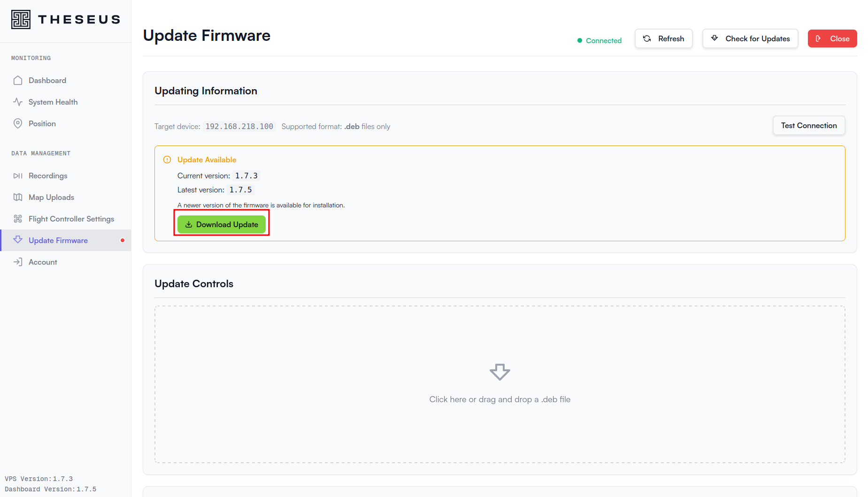868x497 pixels.
Task: Click the Position map pin icon
Action: pyautogui.click(x=18, y=123)
